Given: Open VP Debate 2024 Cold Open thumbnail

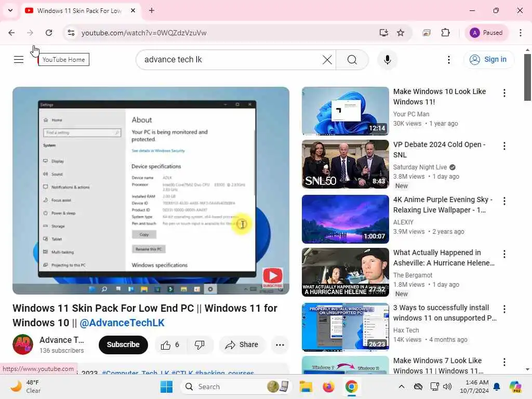Looking at the screenshot, I should point(345,164).
